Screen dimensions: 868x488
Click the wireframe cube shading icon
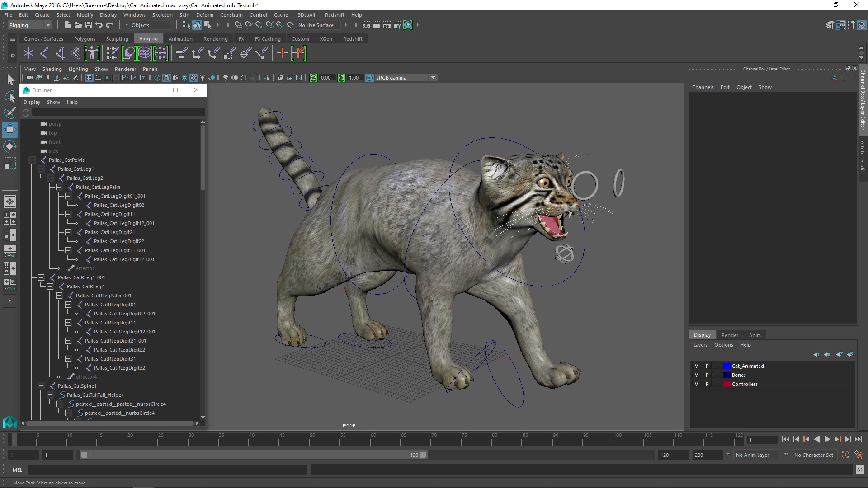157,78
